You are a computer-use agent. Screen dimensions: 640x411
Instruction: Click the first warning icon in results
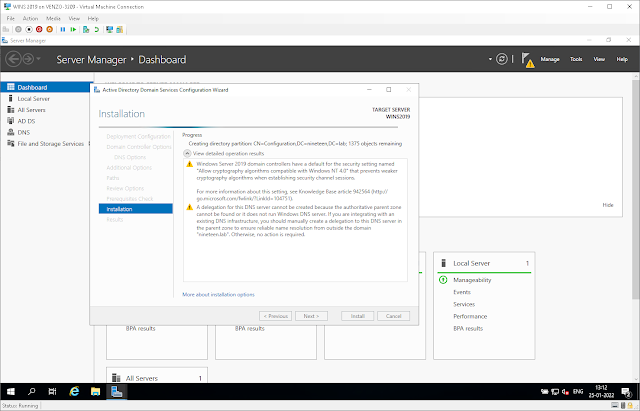click(189, 164)
